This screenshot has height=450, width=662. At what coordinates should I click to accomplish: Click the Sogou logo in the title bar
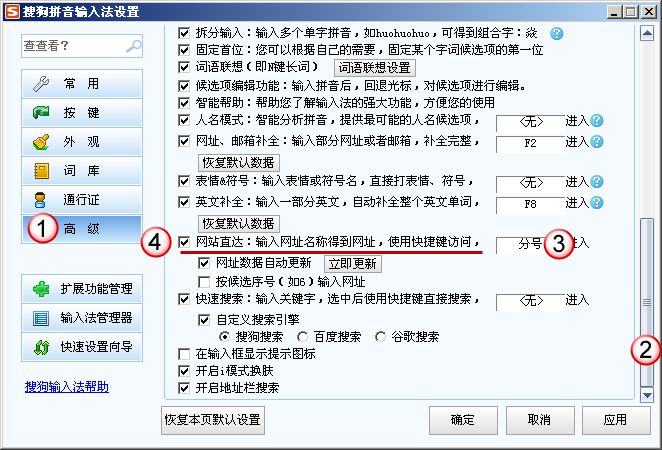pos(12,11)
